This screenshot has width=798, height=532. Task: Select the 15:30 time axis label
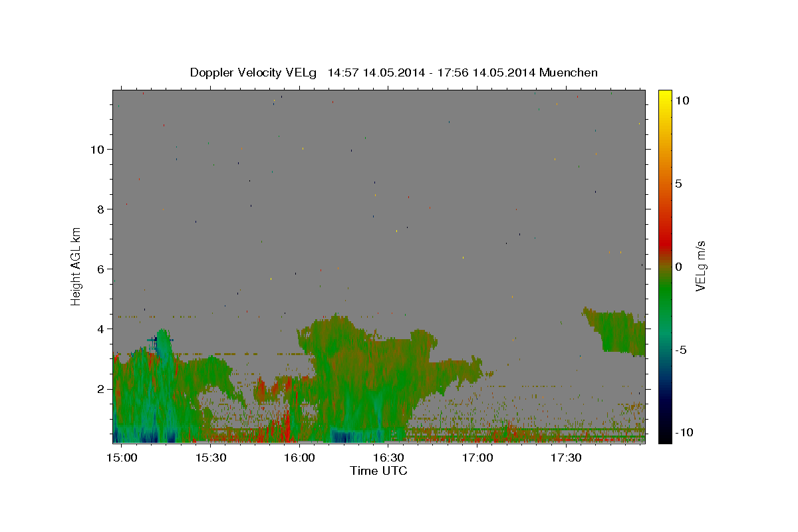click(211, 458)
